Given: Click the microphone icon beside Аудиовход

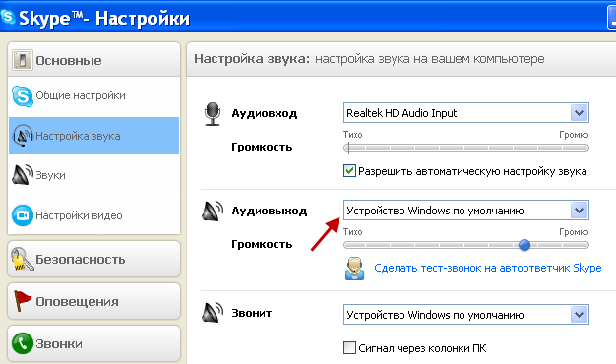Looking at the screenshot, I should [213, 114].
